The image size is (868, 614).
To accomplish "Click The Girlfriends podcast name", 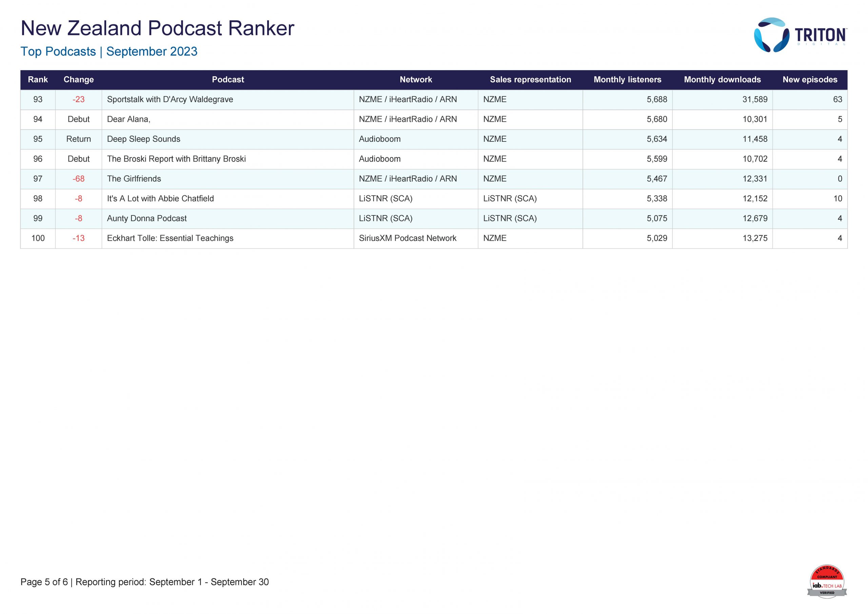I will point(134,178).
